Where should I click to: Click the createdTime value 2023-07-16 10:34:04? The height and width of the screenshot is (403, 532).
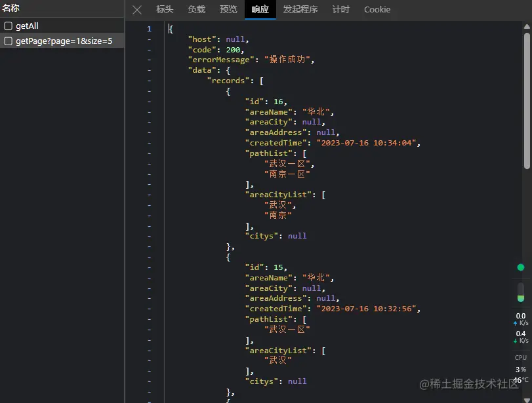coord(366,143)
